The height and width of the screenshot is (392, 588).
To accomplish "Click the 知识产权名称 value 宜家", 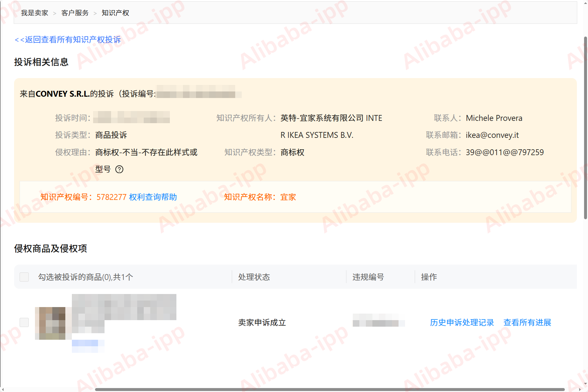I will coord(288,197).
